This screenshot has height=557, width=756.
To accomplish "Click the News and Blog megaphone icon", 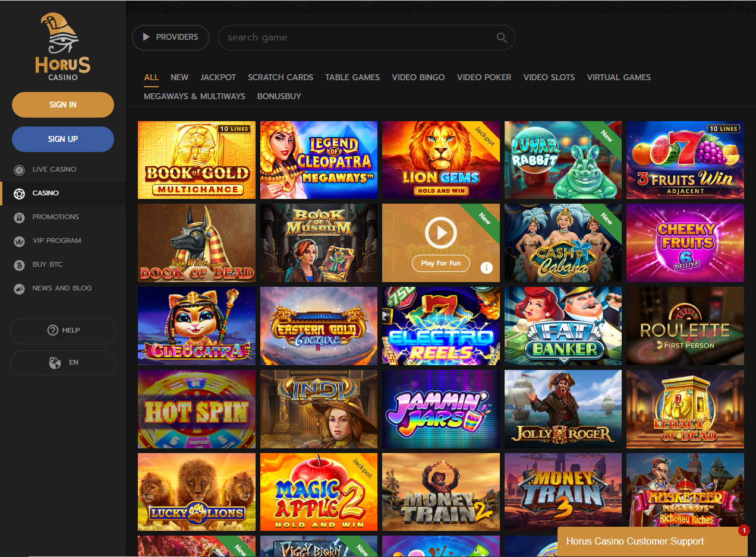I will (20, 289).
